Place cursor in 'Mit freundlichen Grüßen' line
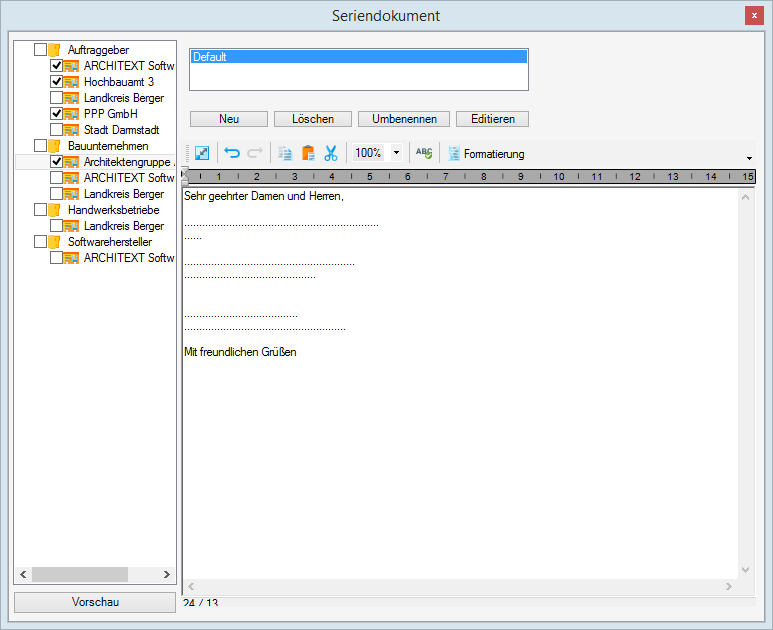The image size is (773, 630). click(x=240, y=352)
